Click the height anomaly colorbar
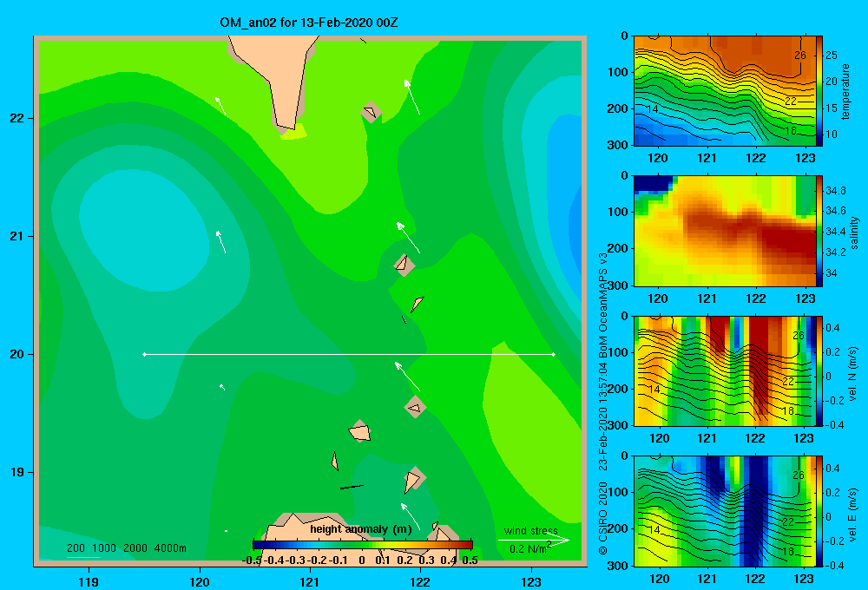868x590 pixels. pos(363,545)
